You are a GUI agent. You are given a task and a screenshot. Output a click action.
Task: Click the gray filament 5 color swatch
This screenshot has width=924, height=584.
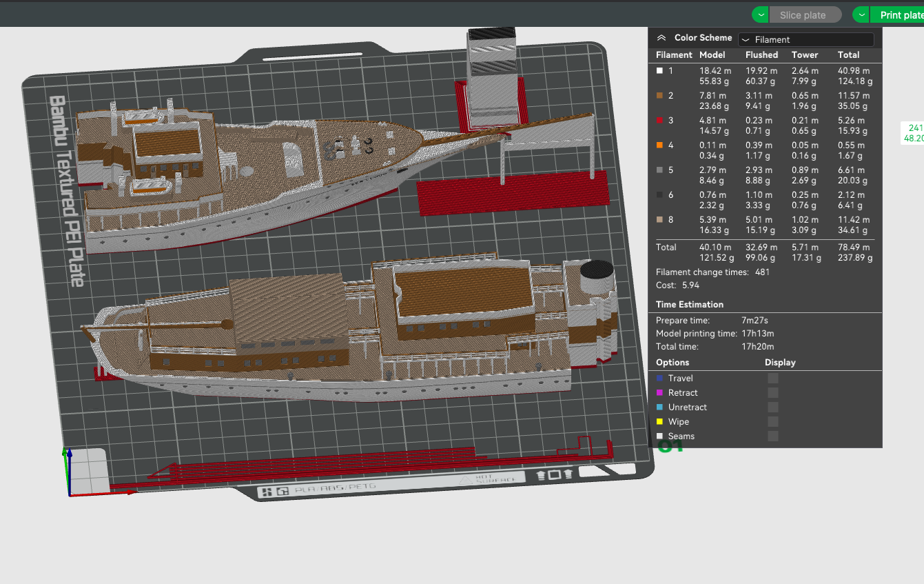[x=659, y=170]
